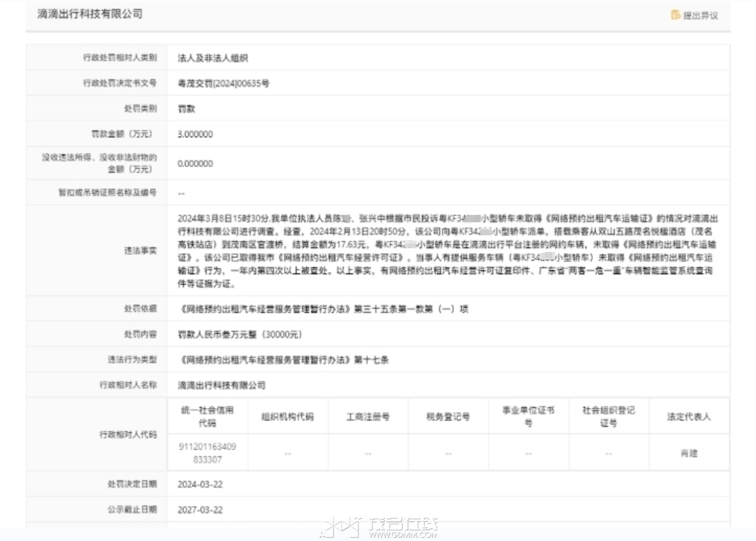Select the violation type text ending 第十七条

[x=283, y=360]
